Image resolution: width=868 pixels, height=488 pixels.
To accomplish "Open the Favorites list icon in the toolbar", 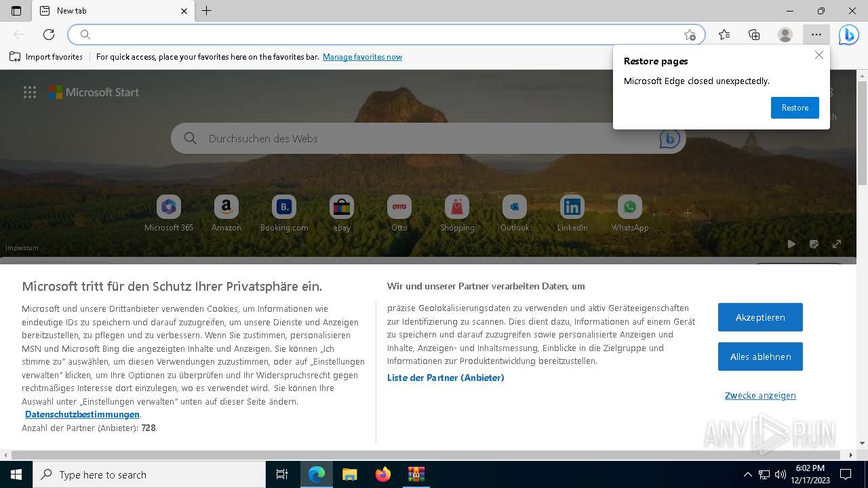I will click(724, 35).
